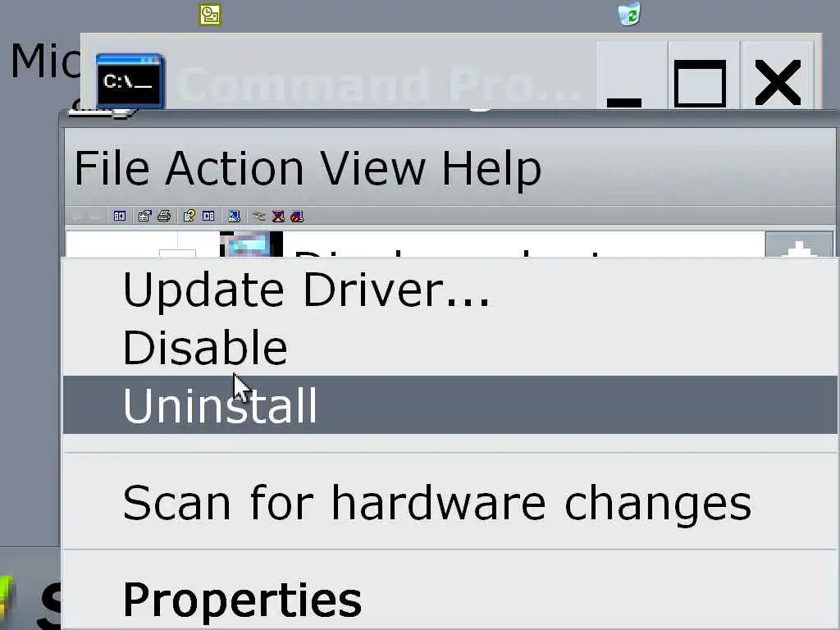
Task: Open the File menu
Action: [112, 168]
